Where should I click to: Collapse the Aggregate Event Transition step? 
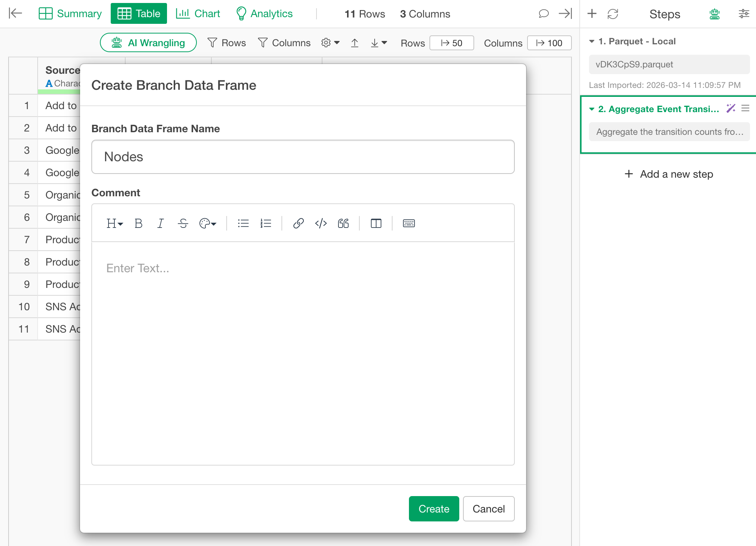(x=592, y=109)
